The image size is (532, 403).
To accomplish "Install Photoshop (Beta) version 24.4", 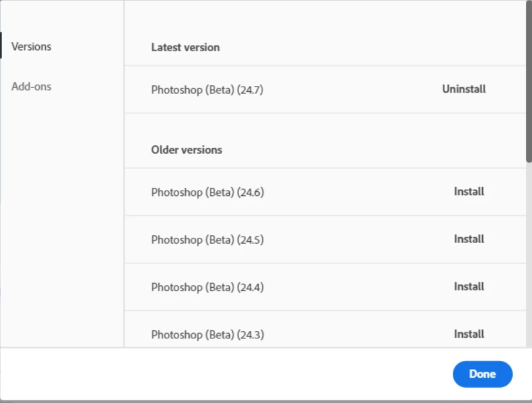I will click(x=469, y=286).
